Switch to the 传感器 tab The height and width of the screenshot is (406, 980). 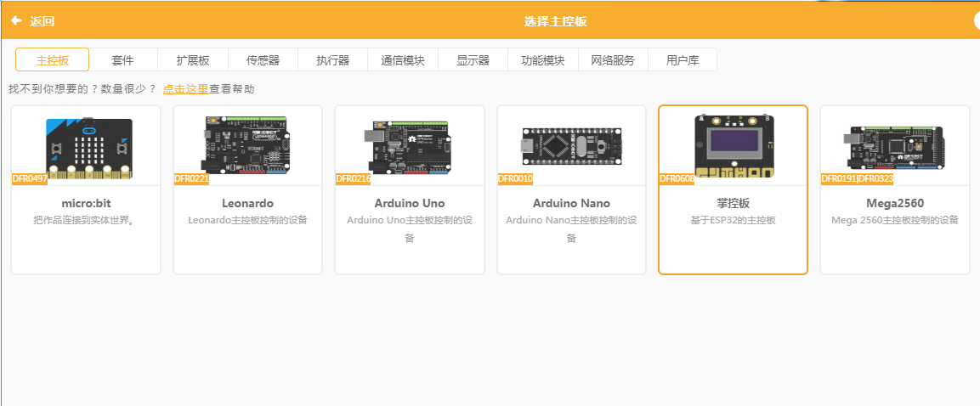pos(263,60)
